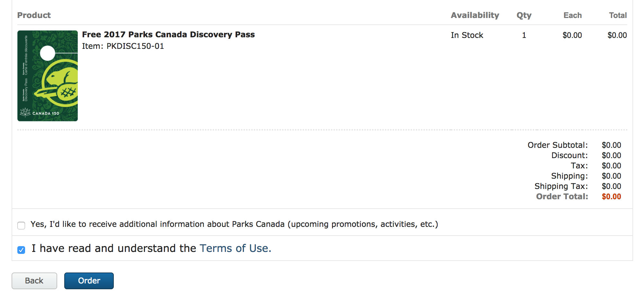Click the Free 2017 Parks Canada Discovery Pass title
This screenshot has width=644, height=295.
[x=168, y=34]
